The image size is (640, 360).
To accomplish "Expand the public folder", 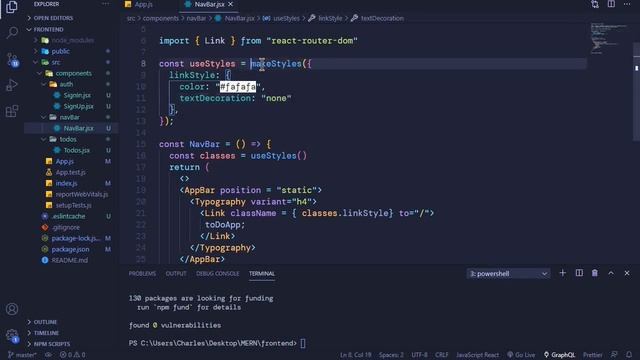I will 60,51.
